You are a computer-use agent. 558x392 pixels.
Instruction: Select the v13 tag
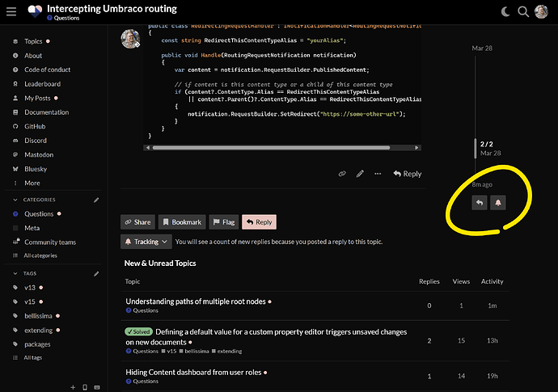pyautogui.click(x=30, y=288)
